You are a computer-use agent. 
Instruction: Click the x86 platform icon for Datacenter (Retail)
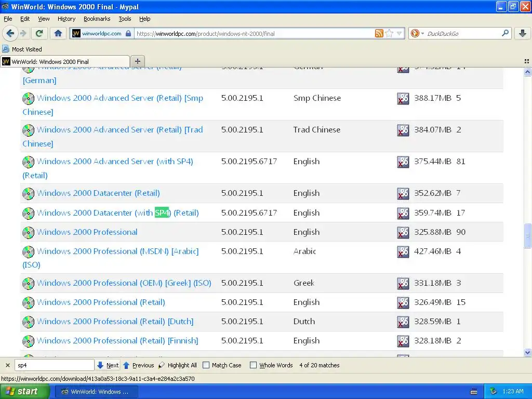pyautogui.click(x=403, y=193)
